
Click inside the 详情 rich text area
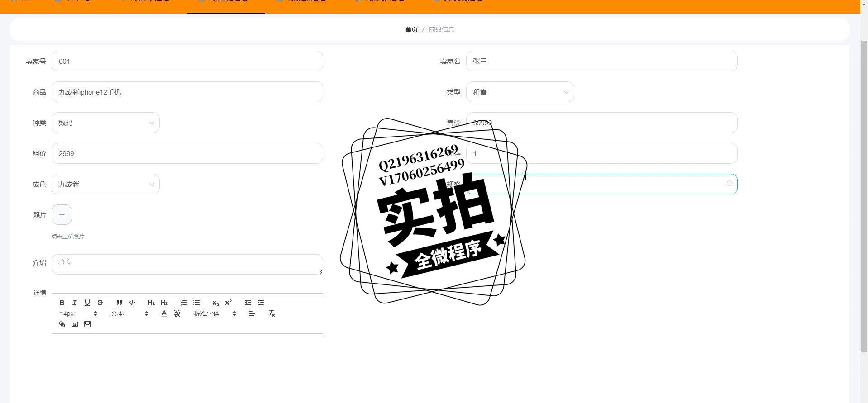coord(187,368)
